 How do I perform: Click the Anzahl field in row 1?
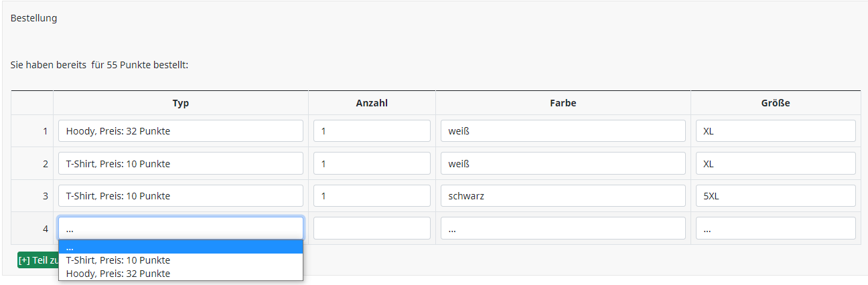coord(372,131)
